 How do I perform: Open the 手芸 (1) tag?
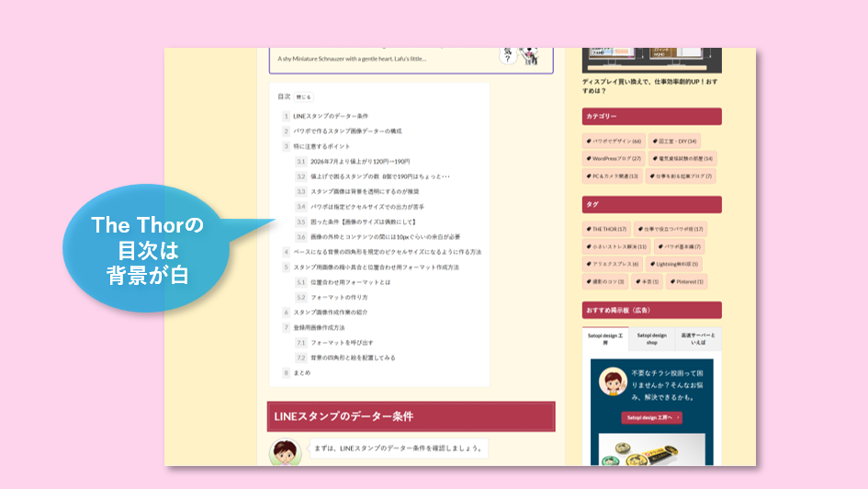pos(648,282)
